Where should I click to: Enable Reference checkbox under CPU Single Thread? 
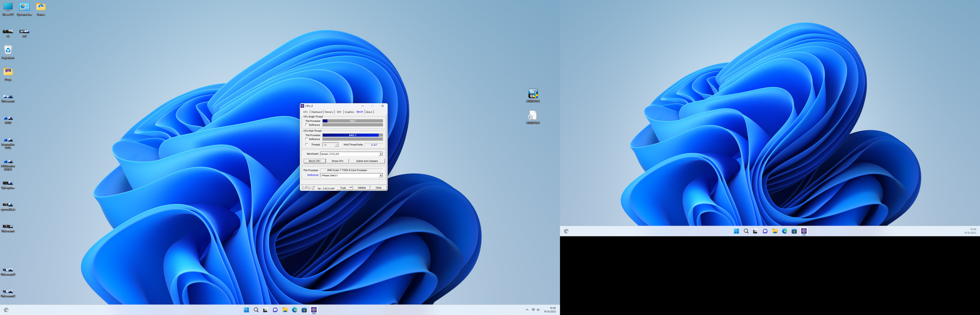307,125
